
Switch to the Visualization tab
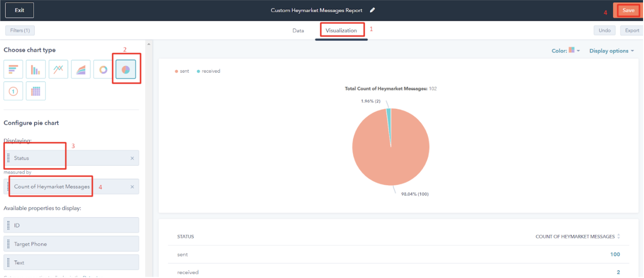[x=341, y=31]
